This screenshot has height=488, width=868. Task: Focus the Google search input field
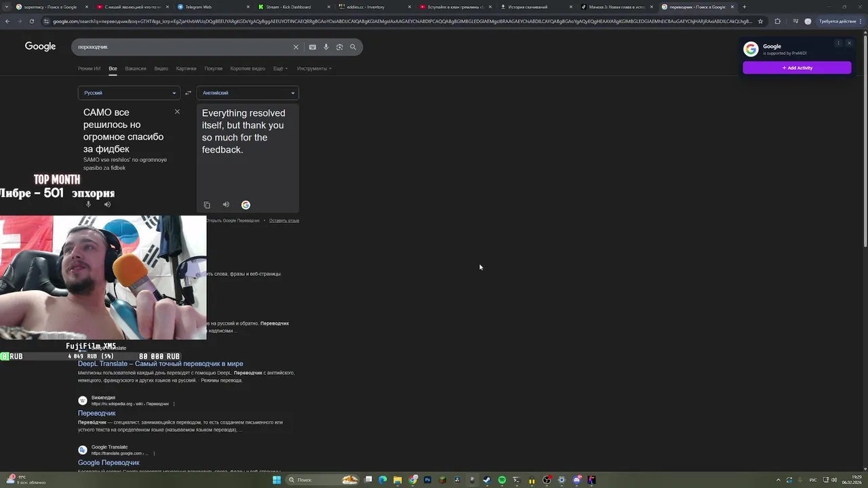[x=183, y=47]
